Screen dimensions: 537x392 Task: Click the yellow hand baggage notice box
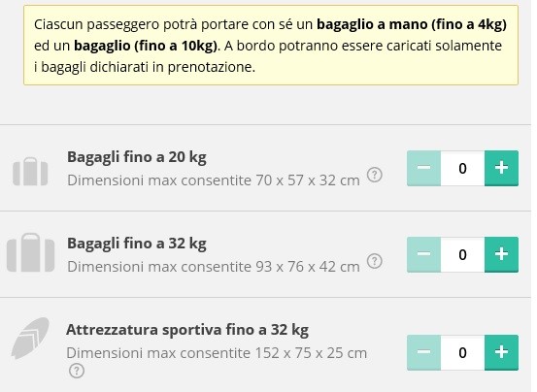point(271,46)
